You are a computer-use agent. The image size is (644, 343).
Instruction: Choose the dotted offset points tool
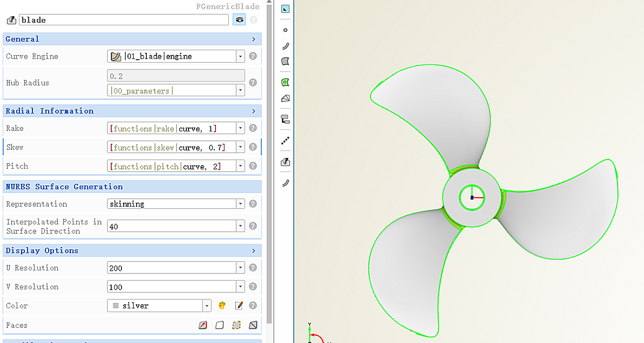click(285, 140)
